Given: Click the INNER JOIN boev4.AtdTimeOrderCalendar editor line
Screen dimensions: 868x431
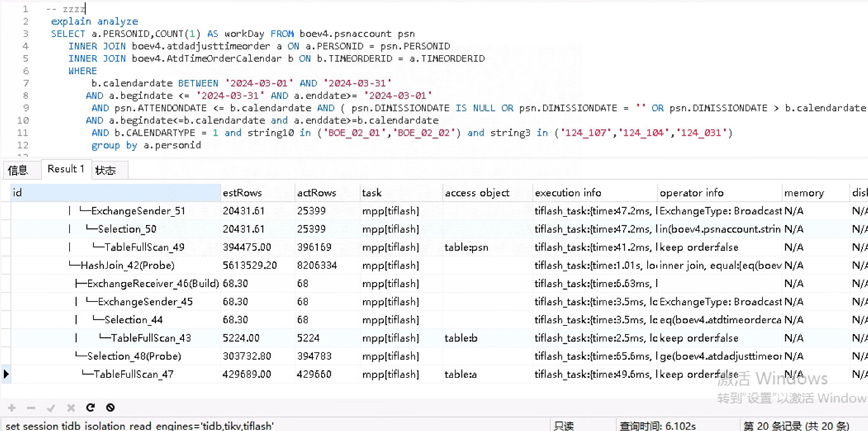Looking at the screenshot, I should tap(277, 58).
